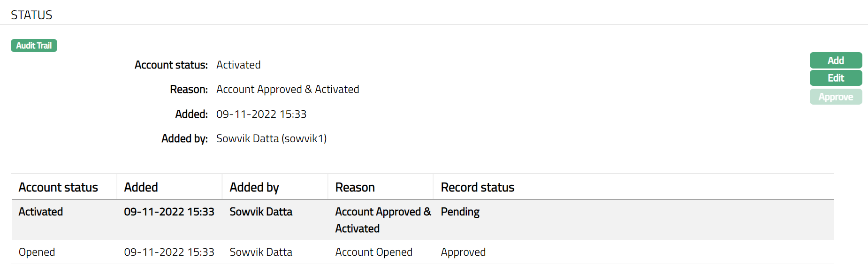Click the STATUS section heading

pos(31,15)
